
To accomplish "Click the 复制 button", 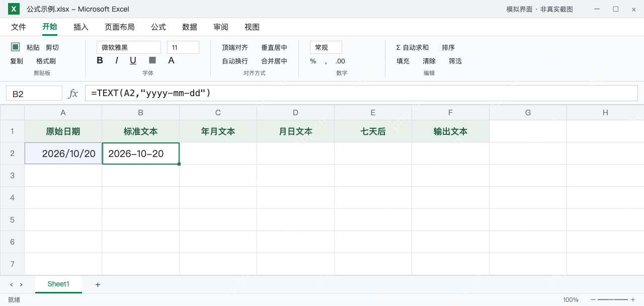I will pos(17,61).
